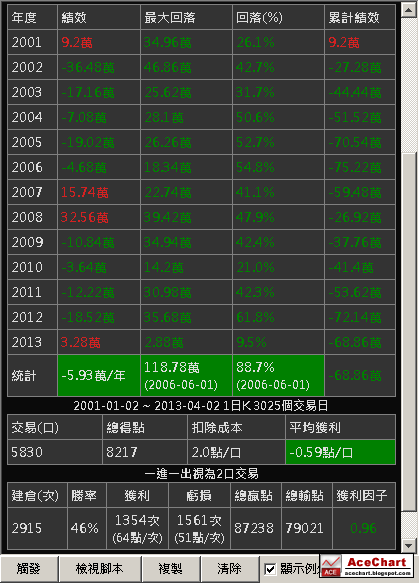Screen dimensions: 419x583
Task: Click the -41.4萬 cumulative cell
Action: (360, 267)
